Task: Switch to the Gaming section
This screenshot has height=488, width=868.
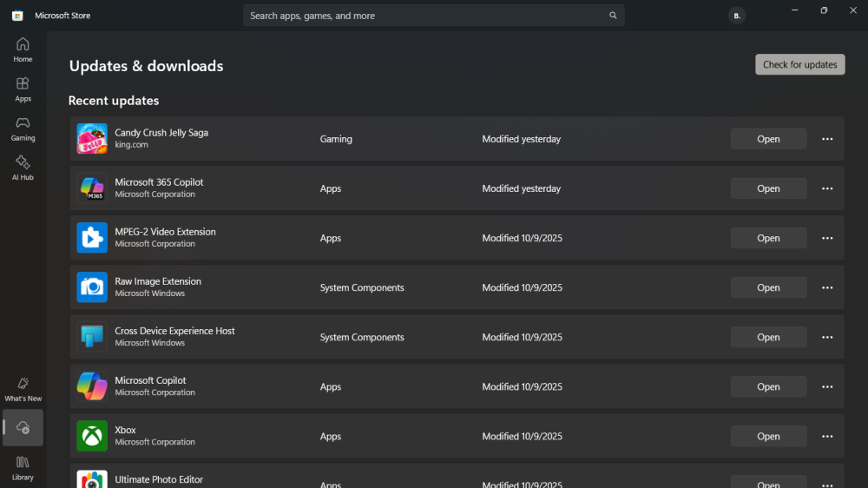Action: 23,129
